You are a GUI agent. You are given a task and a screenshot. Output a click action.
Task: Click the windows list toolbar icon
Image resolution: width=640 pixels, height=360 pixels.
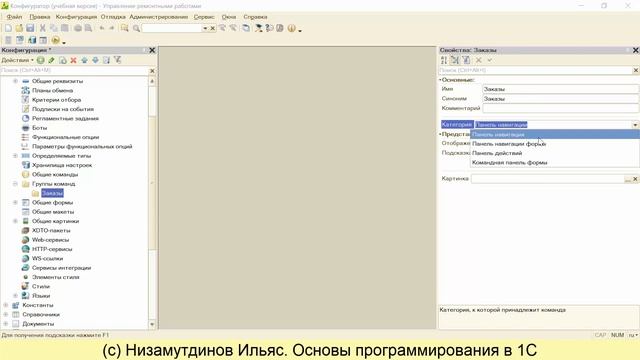[246, 28]
